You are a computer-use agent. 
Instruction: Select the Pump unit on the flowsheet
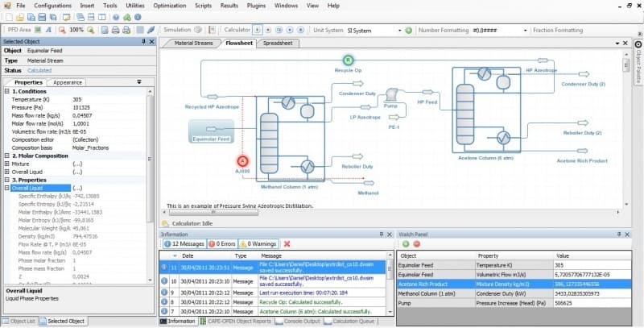pos(393,98)
